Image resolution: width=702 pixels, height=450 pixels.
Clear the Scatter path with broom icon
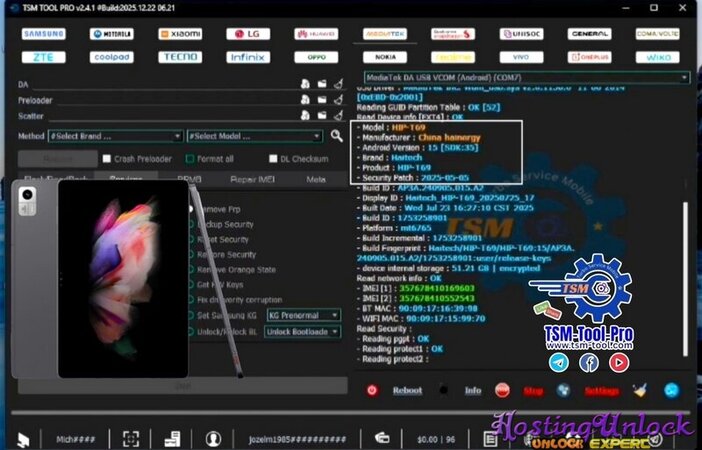pos(338,117)
